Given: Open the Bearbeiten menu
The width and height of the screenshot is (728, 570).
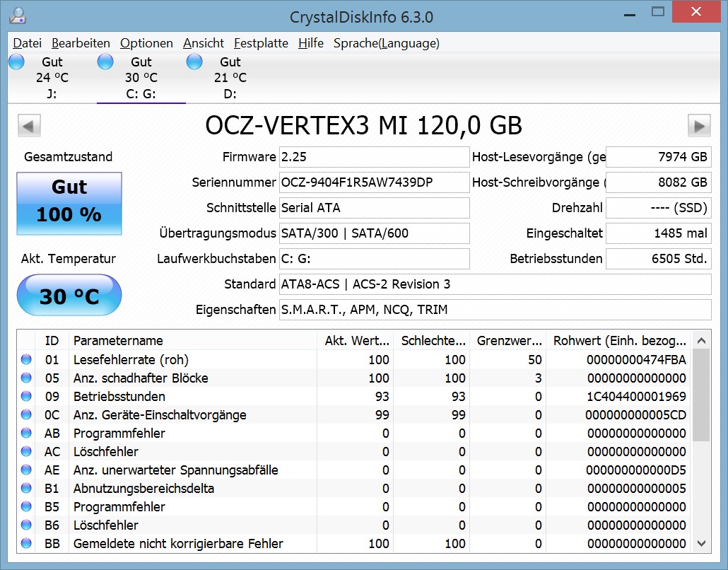Looking at the screenshot, I should point(81,43).
